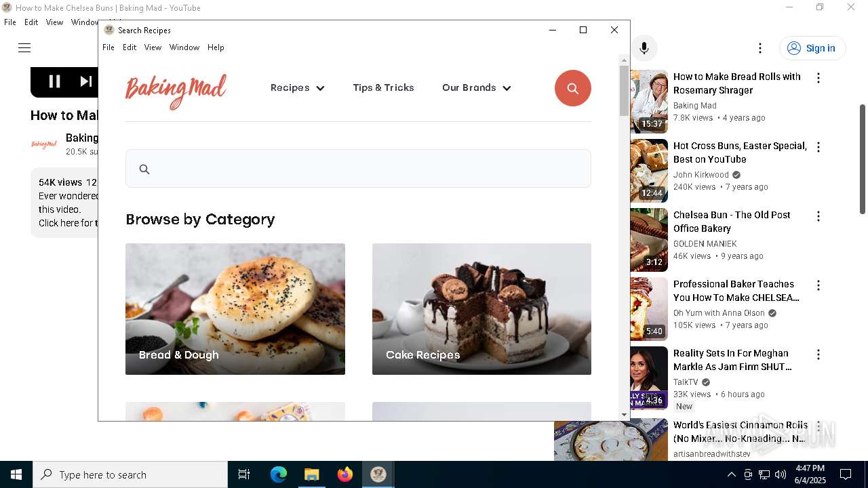868x488 pixels.
Task: Click Bread Rolls video thumbnail 15:37
Action: tap(649, 101)
